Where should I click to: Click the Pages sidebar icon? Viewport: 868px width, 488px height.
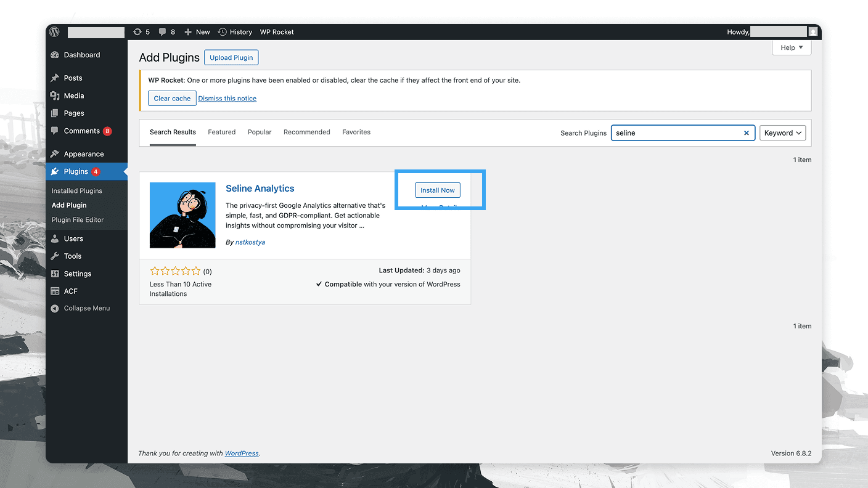[55, 113]
